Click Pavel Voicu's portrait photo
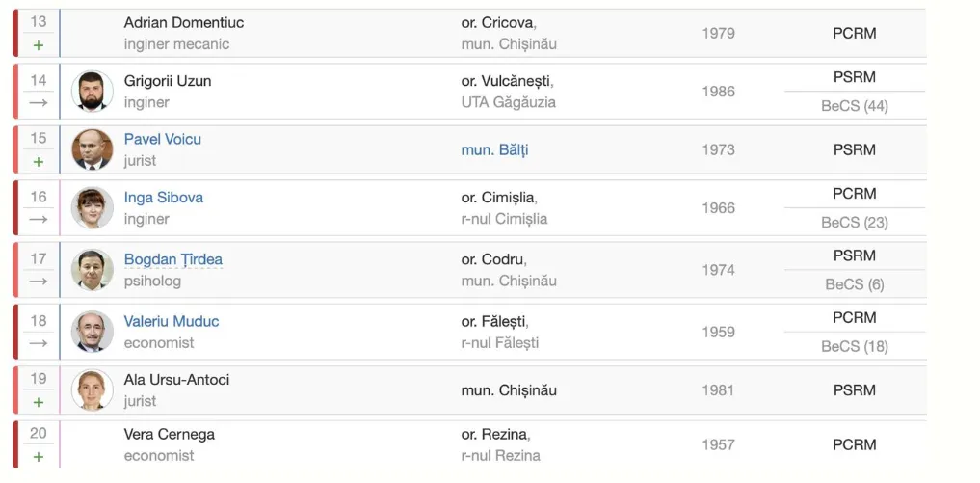 tap(93, 149)
